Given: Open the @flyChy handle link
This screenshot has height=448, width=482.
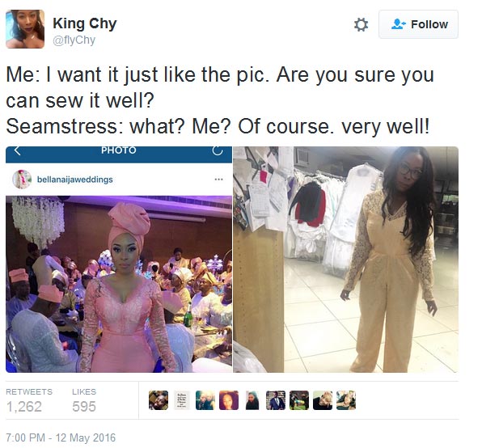Looking at the screenshot, I should pyautogui.click(x=74, y=40).
